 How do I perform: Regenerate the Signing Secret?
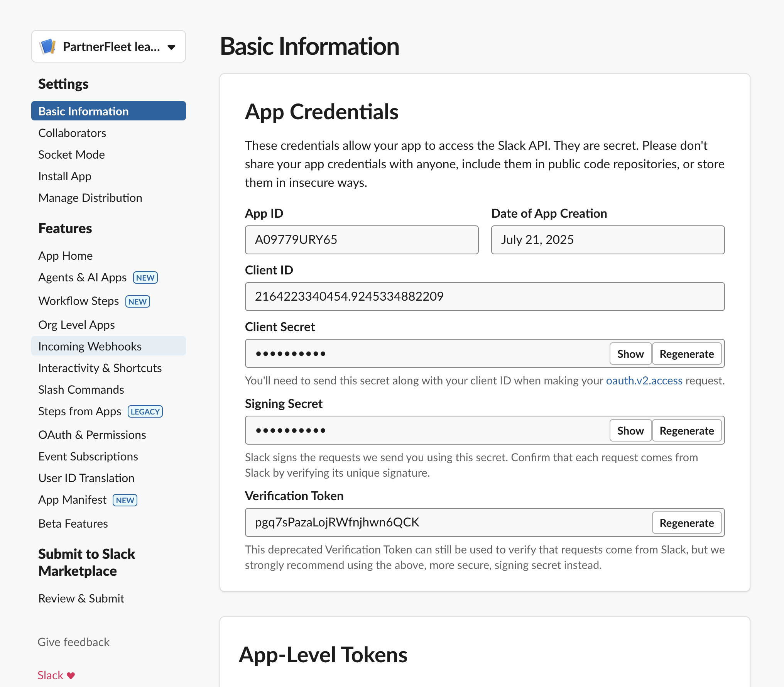coord(687,430)
